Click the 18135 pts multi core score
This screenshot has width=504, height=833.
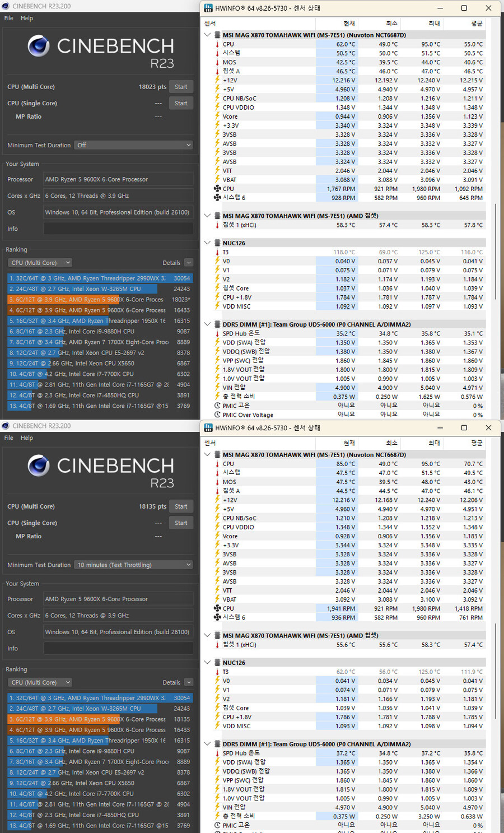tap(152, 506)
